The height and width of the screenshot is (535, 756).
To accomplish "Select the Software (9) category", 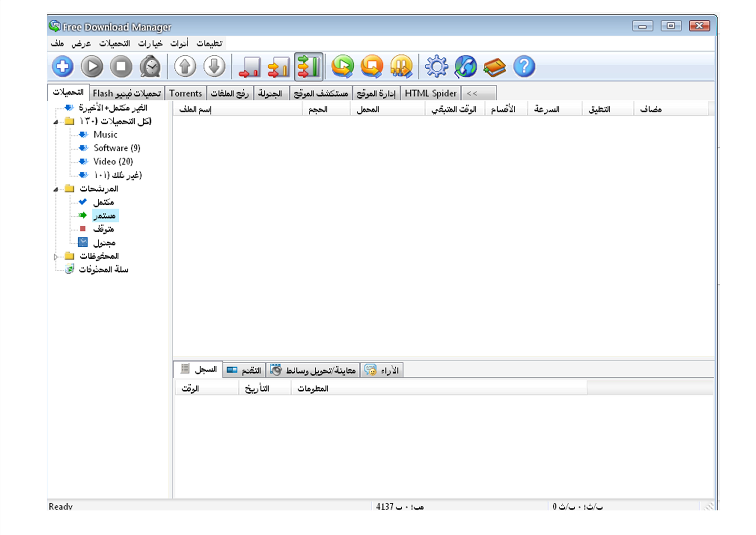I will point(117,148).
